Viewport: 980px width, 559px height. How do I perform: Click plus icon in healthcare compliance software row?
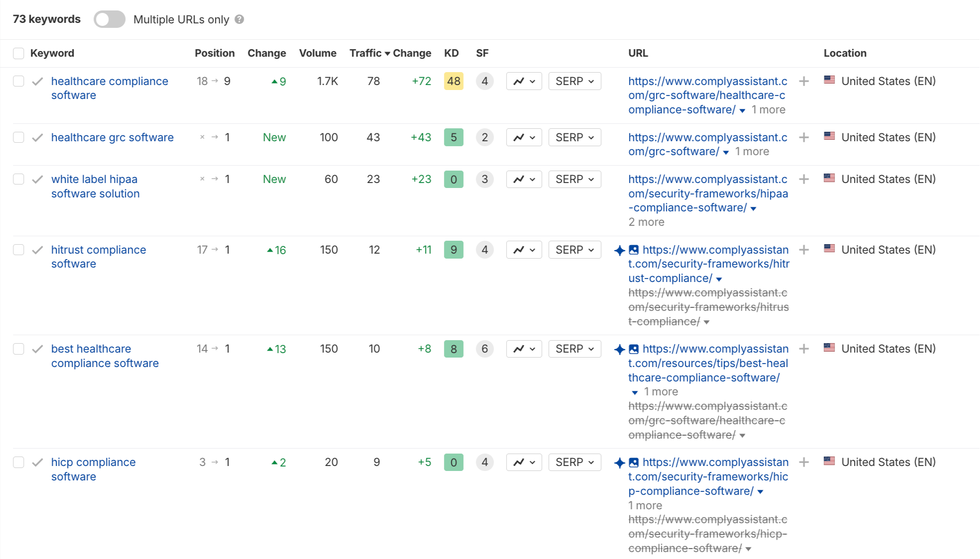[x=804, y=81]
